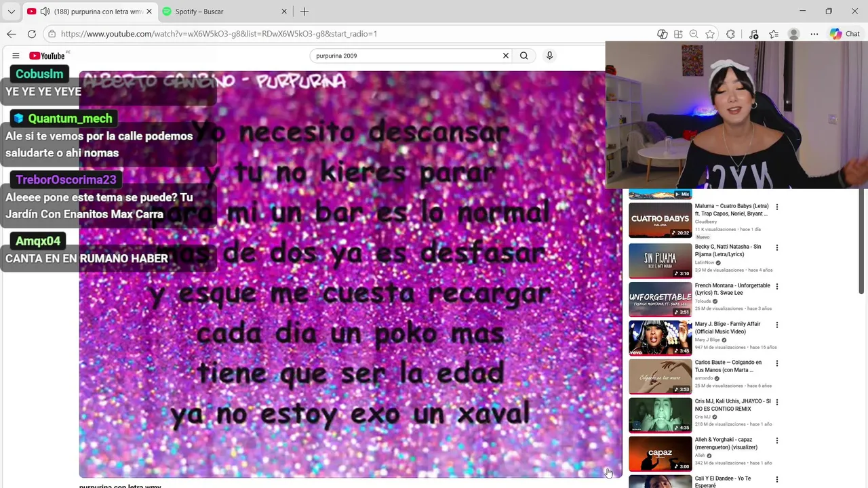Add page to favorites with star icon
Viewport: 868px width, 488px height.
pyautogui.click(x=710, y=34)
